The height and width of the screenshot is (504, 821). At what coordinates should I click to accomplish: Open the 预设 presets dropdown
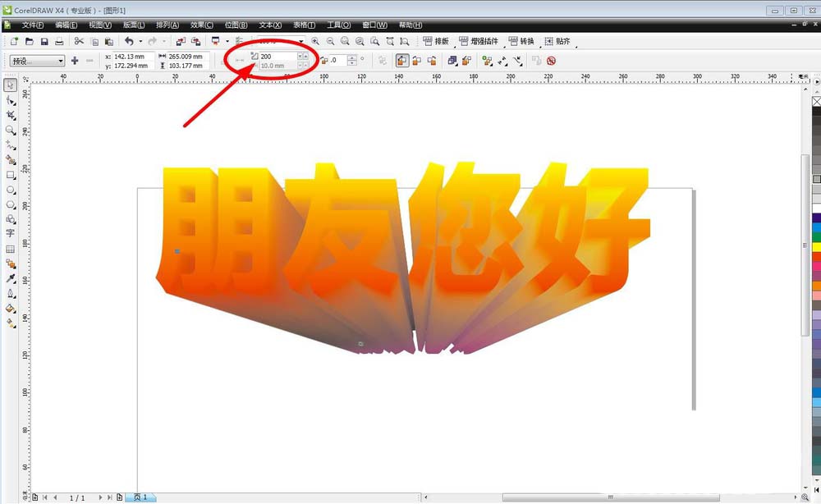tap(37, 61)
